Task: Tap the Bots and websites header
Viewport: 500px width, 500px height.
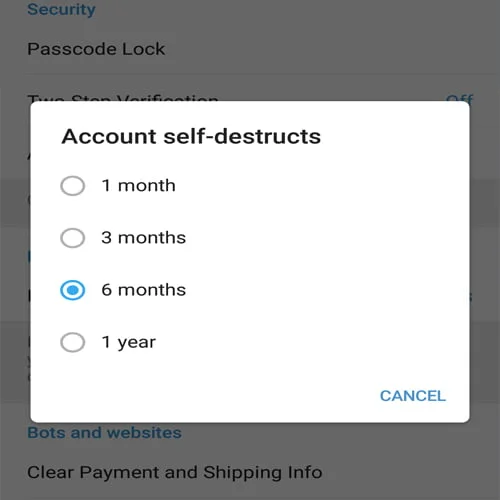Action: point(104,433)
